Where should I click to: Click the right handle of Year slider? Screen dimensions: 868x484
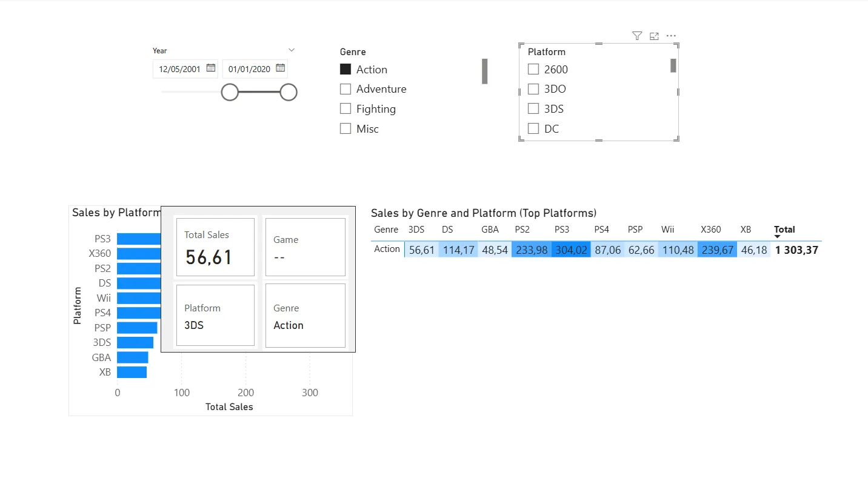289,92
